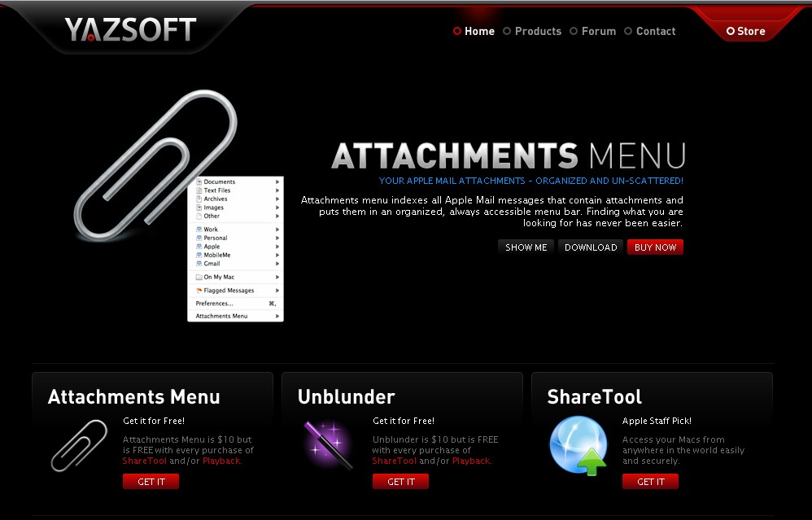Choose Images from the menu preview

pos(236,208)
